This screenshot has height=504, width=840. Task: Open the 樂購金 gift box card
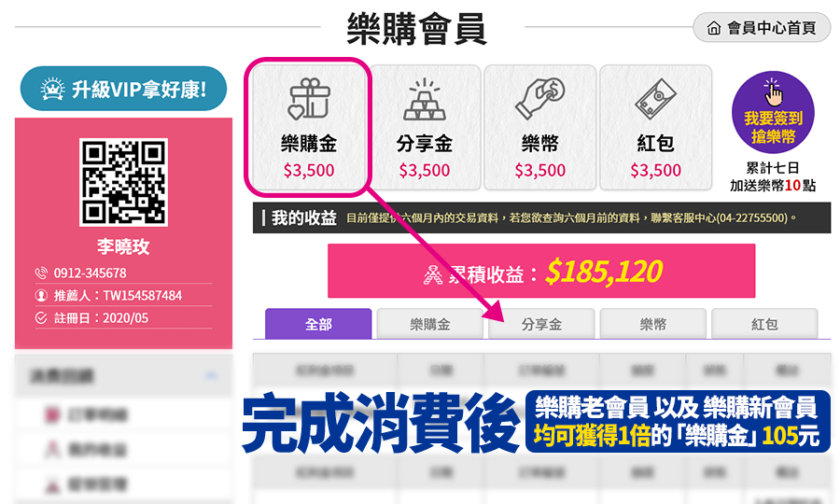[309, 127]
